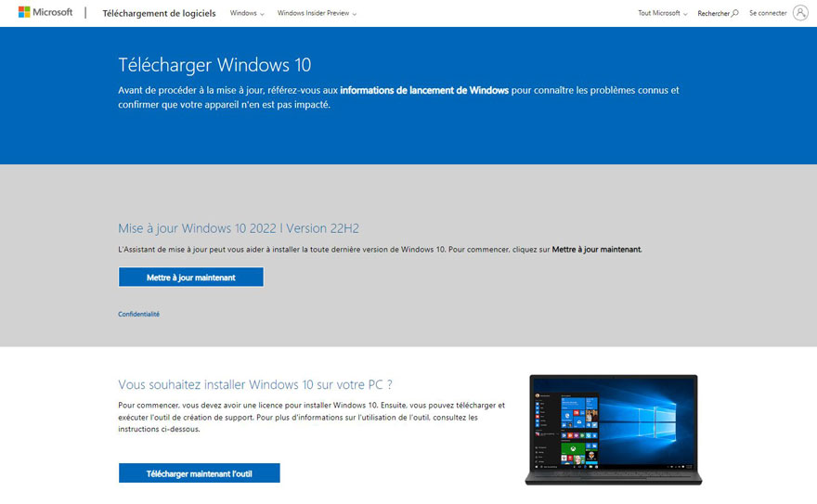This screenshot has width=817, height=504.
Task: Expand the Windows Insider Preview dropdown
Action: (317, 13)
